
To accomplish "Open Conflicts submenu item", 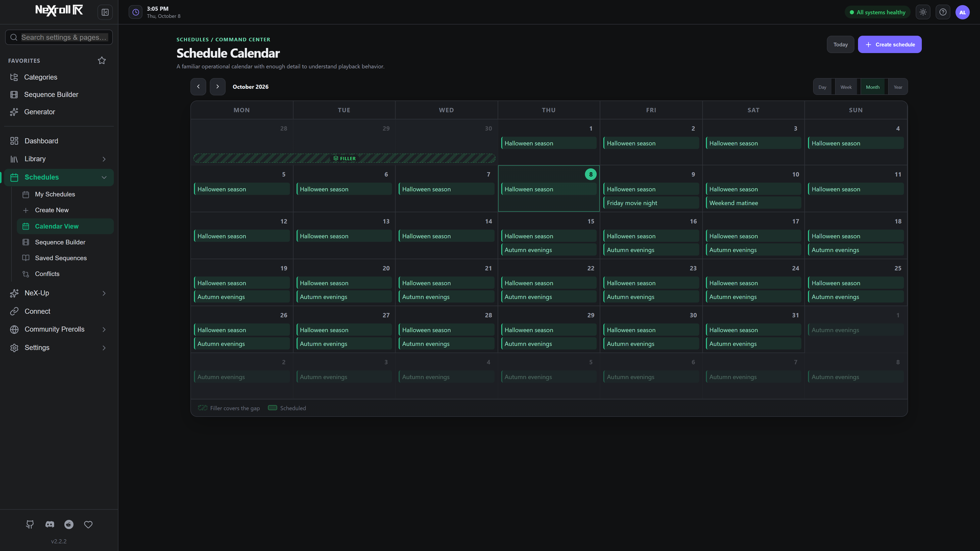I will pyautogui.click(x=65, y=274).
